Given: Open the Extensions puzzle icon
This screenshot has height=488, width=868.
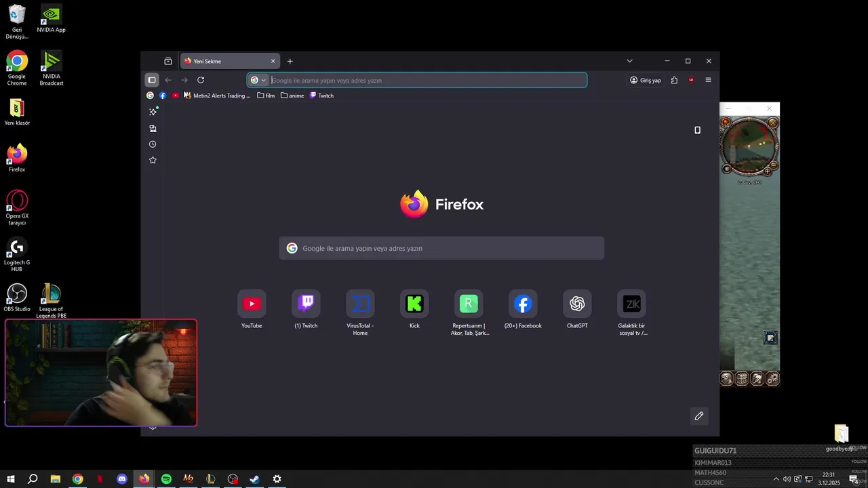Looking at the screenshot, I should point(674,80).
